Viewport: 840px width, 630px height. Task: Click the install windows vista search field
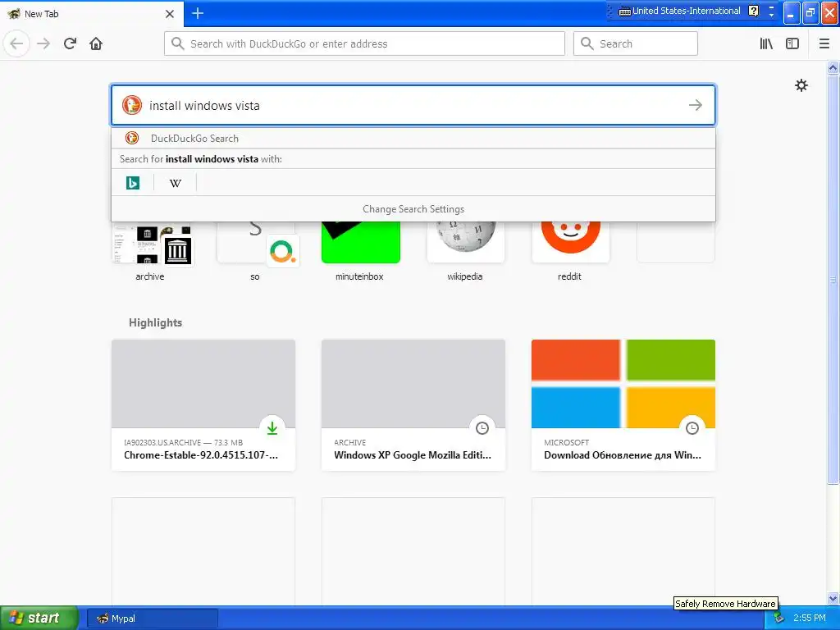(x=413, y=105)
